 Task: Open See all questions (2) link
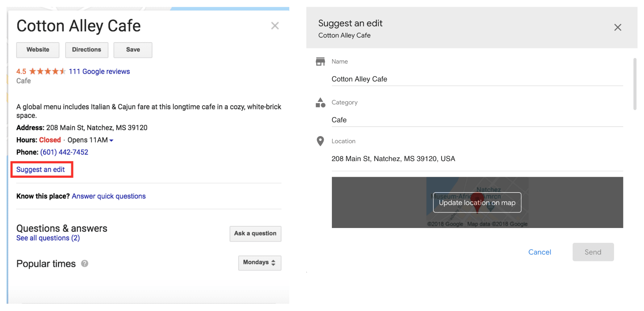(48, 238)
